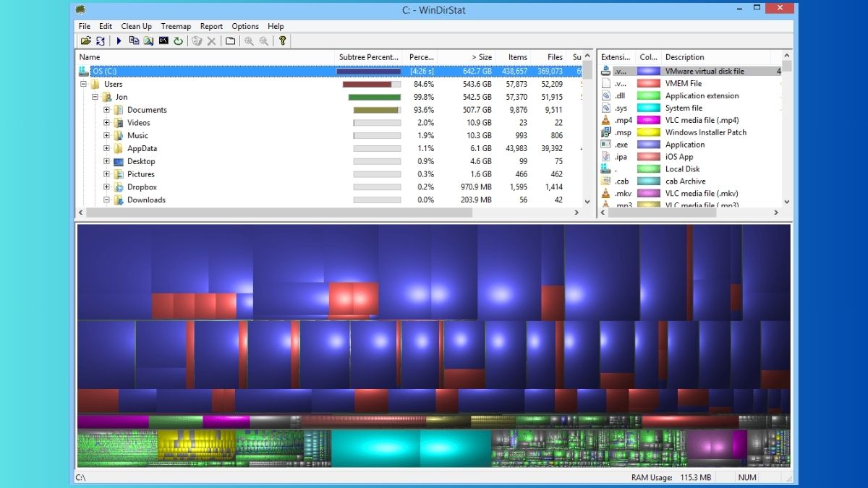Open the Clean Up menu

(x=136, y=26)
